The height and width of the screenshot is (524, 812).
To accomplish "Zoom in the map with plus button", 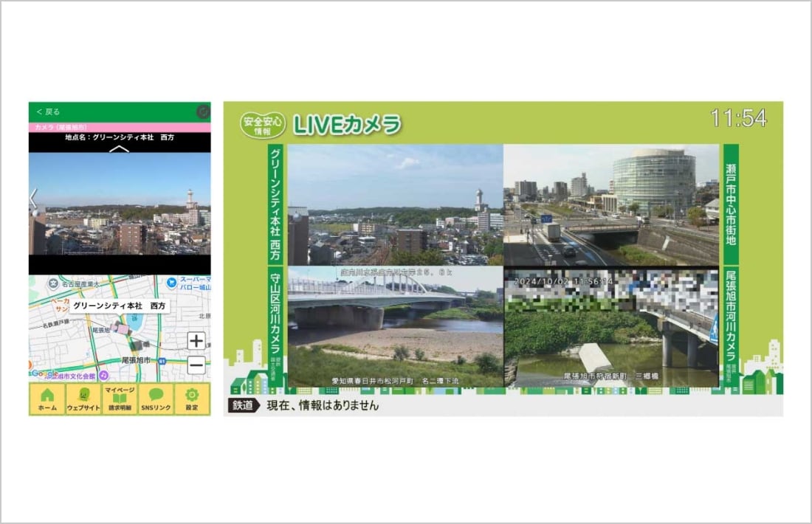I will pyautogui.click(x=196, y=340).
